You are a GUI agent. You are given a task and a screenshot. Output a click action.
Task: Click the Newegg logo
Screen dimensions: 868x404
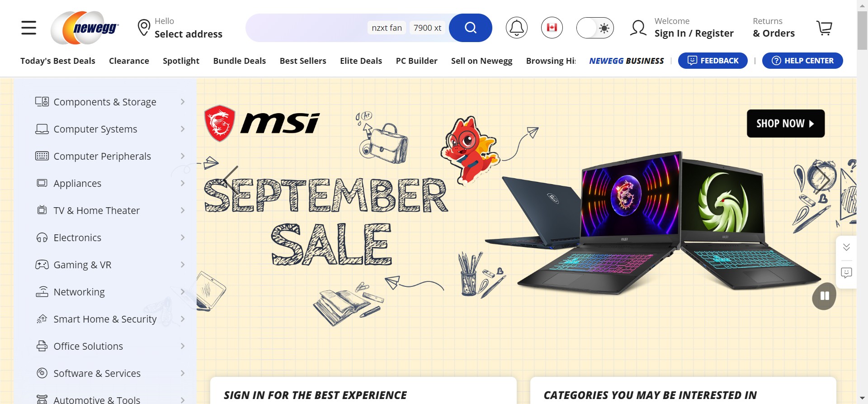tap(85, 28)
